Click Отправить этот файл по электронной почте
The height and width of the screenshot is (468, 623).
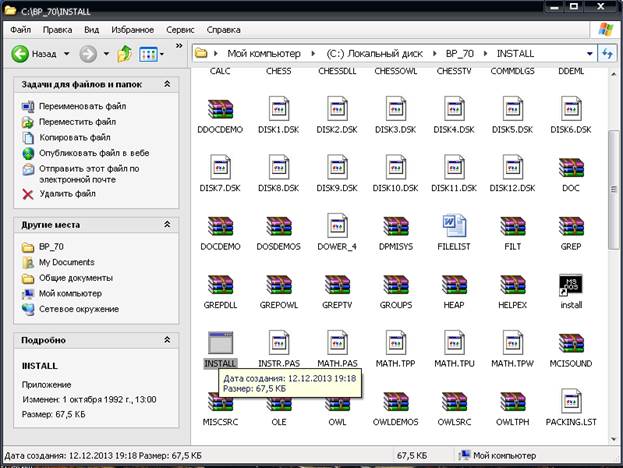[89, 174]
